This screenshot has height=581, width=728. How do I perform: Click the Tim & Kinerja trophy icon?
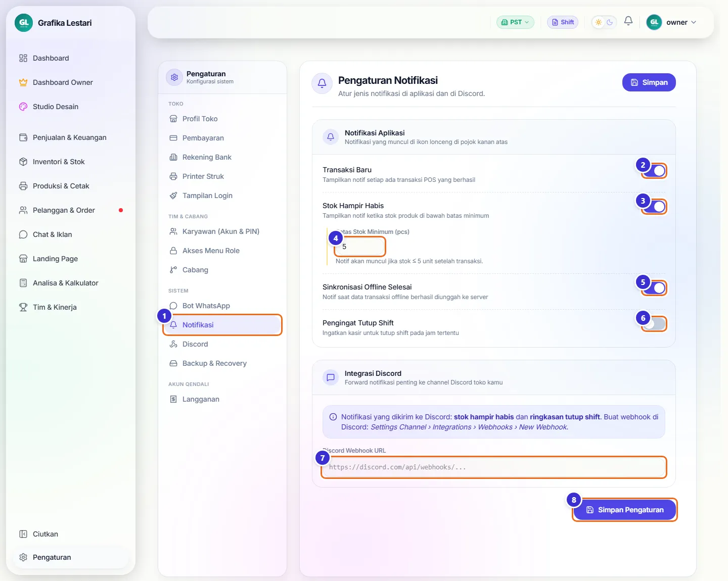click(x=23, y=307)
